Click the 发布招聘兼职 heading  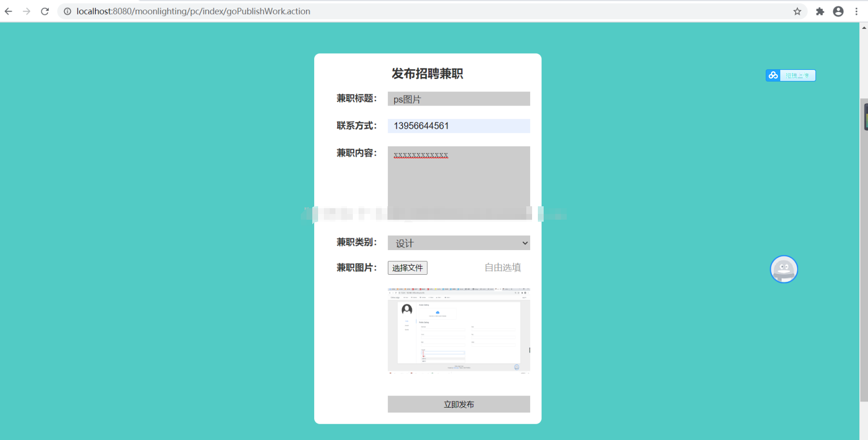coord(427,74)
